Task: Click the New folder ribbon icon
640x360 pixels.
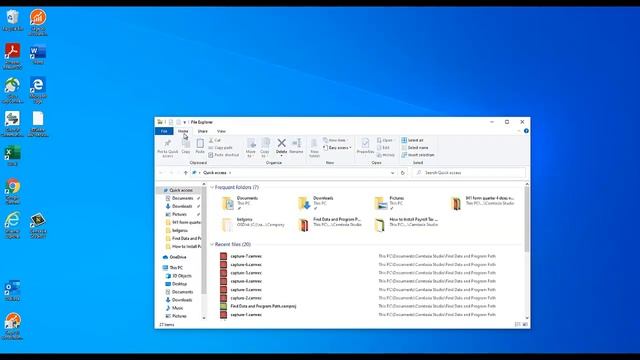Action: pyautogui.click(x=314, y=148)
